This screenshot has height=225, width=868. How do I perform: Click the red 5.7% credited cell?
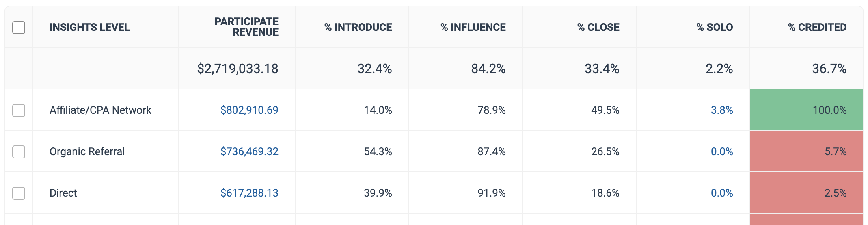[806, 151]
